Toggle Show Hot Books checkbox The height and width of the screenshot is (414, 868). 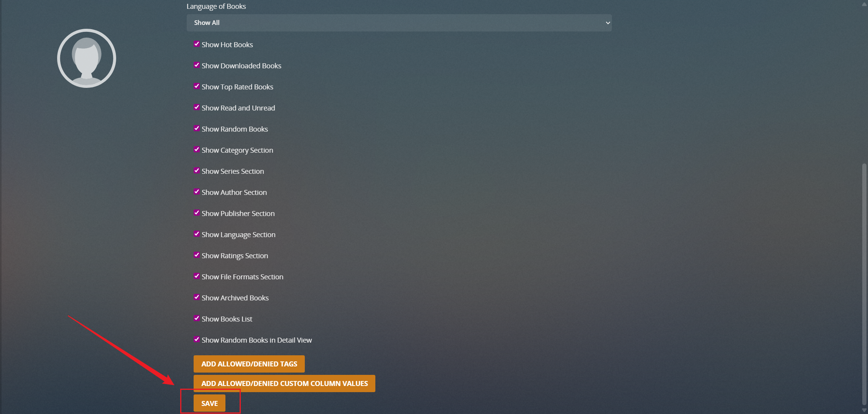(197, 44)
